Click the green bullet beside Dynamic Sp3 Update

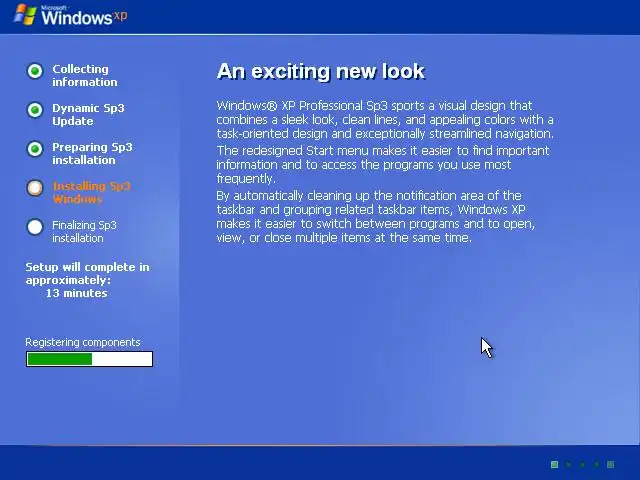(35, 110)
